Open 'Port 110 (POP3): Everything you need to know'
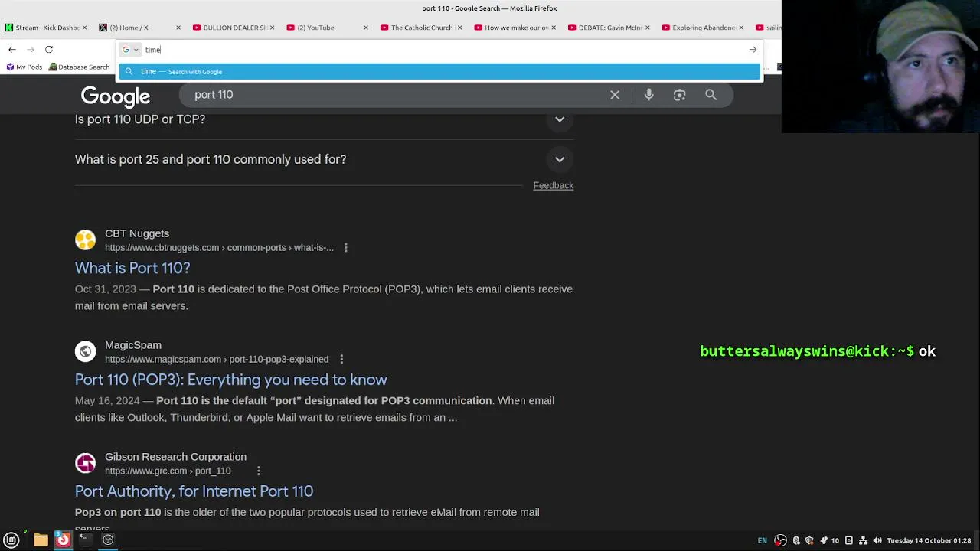Screen dimensions: 980x551 click(231, 380)
